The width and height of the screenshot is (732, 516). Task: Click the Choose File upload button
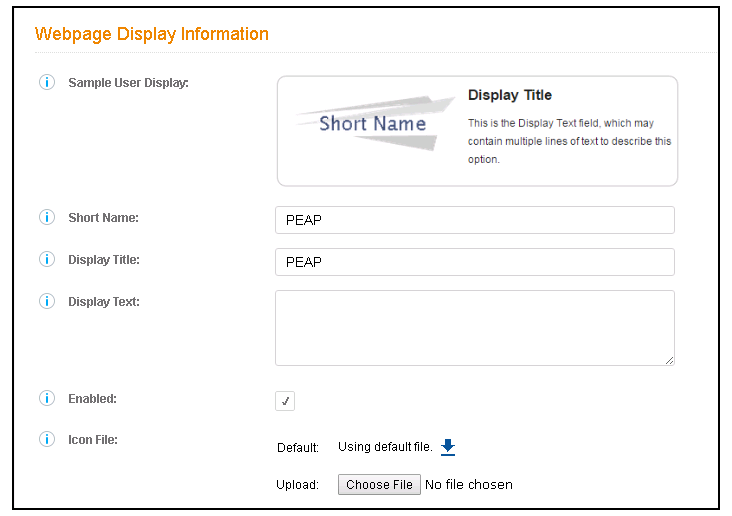(379, 485)
